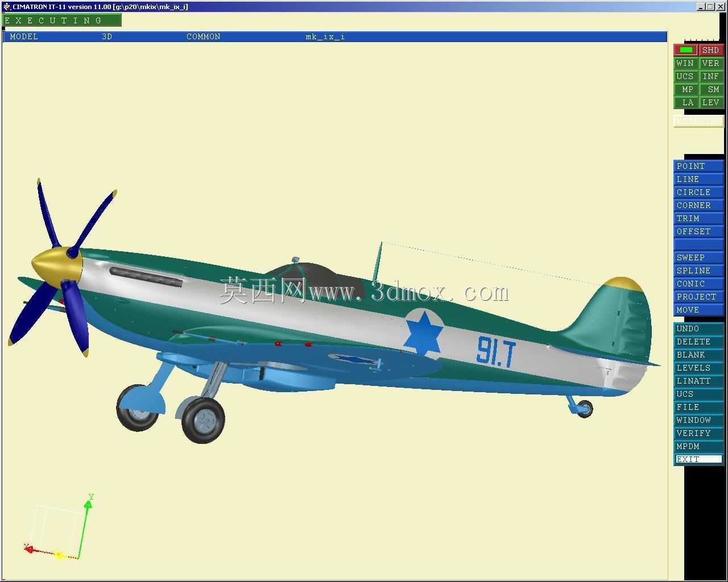
Task: Click COMMON in the status bar
Action: pos(204,36)
